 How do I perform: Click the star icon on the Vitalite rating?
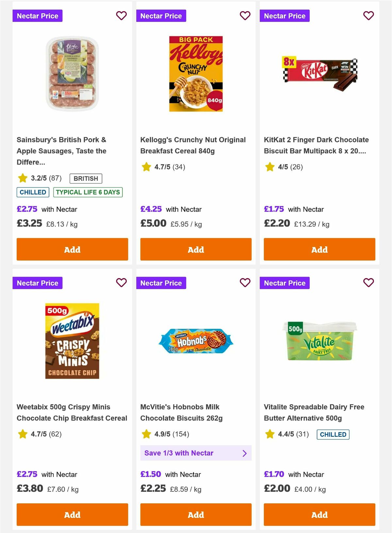coord(269,434)
